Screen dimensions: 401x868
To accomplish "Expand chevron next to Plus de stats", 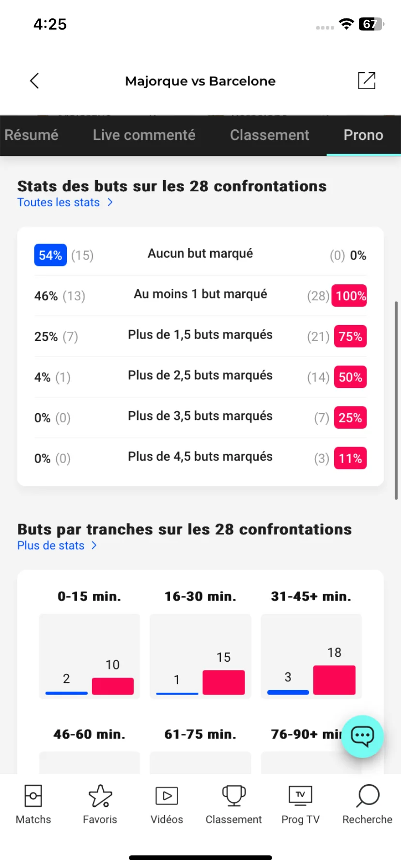I will [94, 545].
